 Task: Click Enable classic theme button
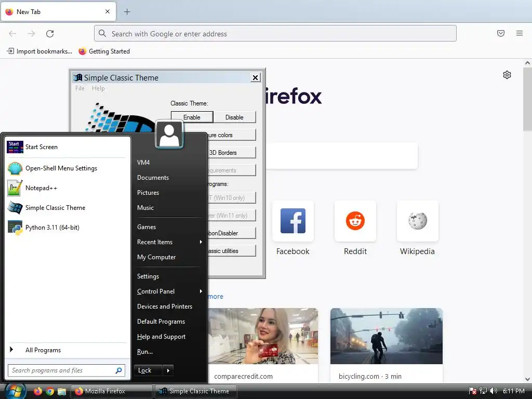tap(192, 117)
